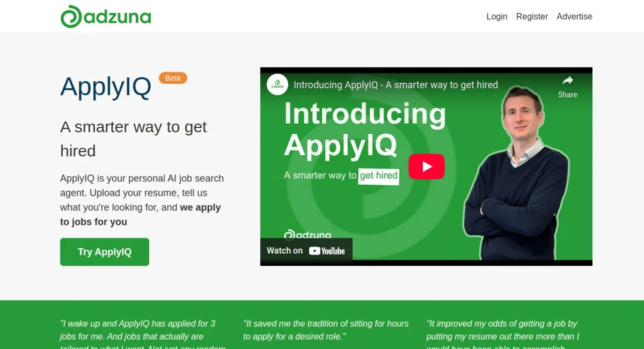Viewport: 644px width, 349px height.
Task: Open the Register link
Action: point(532,17)
